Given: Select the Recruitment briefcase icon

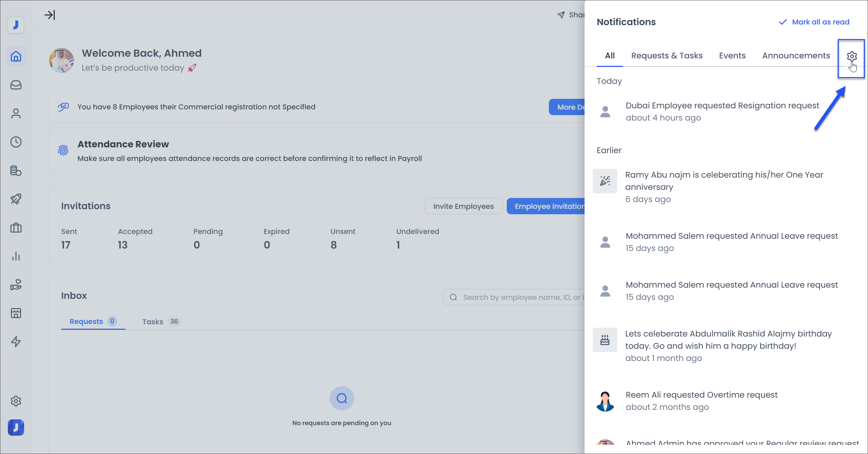Looking at the screenshot, I should (x=16, y=228).
